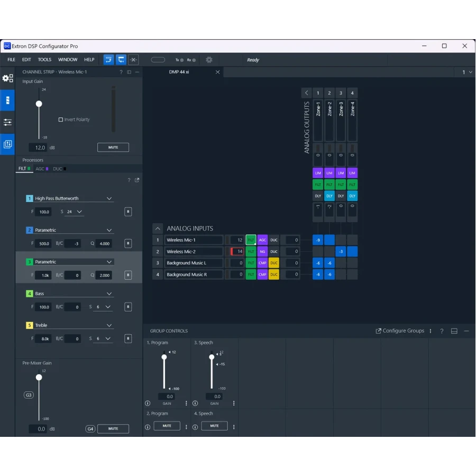Viewport: 476px width, 476px height.
Task: Click the disconnect toolbar icon
Action: point(133,59)
